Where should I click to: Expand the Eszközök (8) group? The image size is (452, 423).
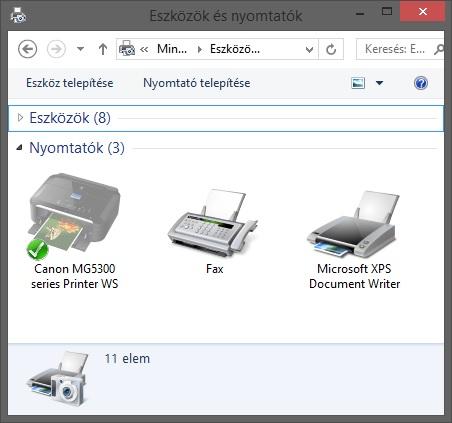click(x=20, y=118)
